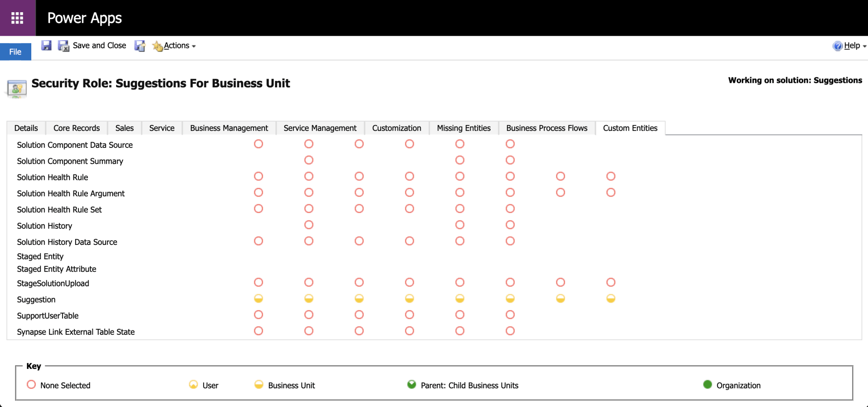
Task: Click the Save floppy disk icon
Action: click(46, 45)
